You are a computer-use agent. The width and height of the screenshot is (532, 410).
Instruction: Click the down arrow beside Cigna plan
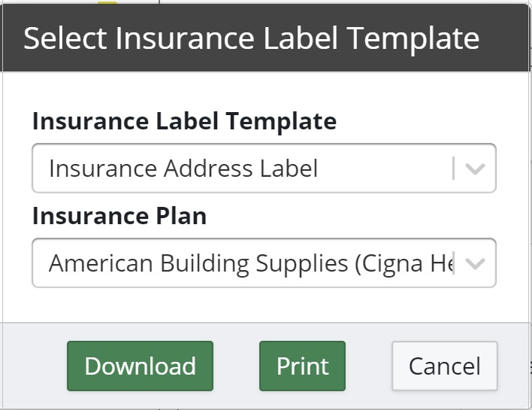click(x=475, y=264)
